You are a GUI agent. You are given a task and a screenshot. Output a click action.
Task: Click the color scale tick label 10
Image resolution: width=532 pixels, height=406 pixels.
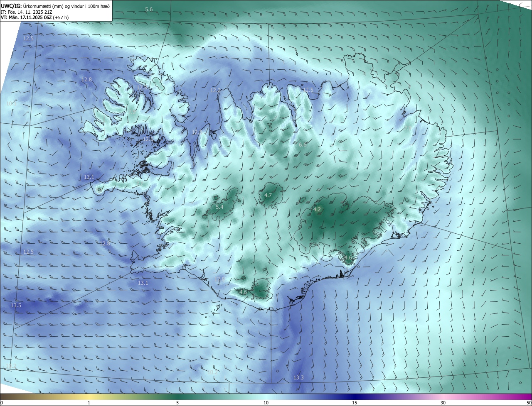266,403
